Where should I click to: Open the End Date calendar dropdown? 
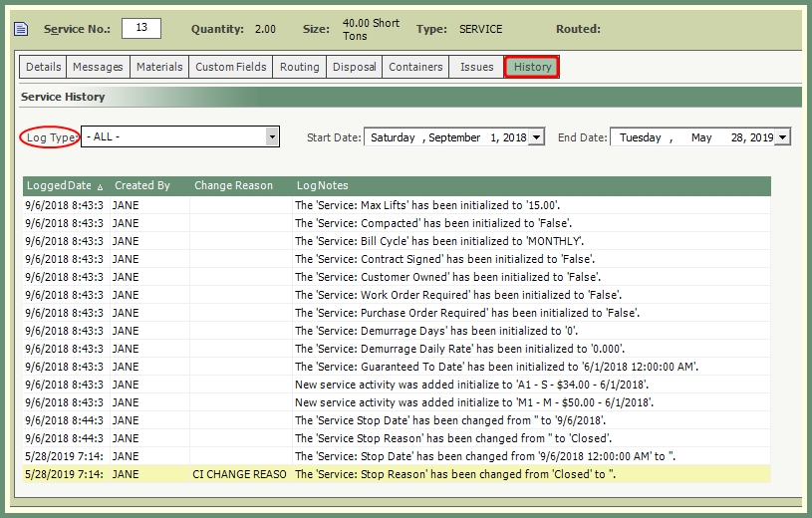tap(782, 137)
